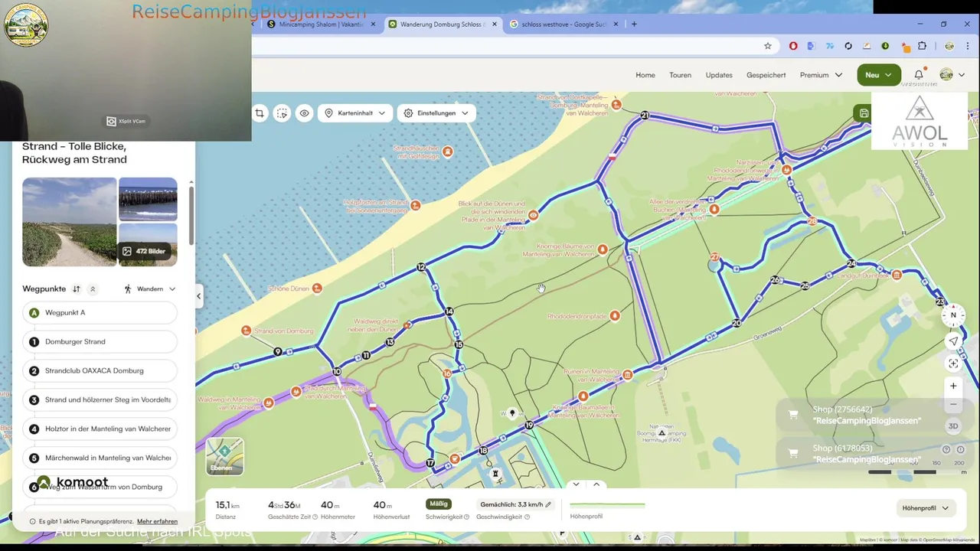The image size is (980, 551).
Task: Select Wegpunkt A in the list
Action: click(x=100, y=312)
